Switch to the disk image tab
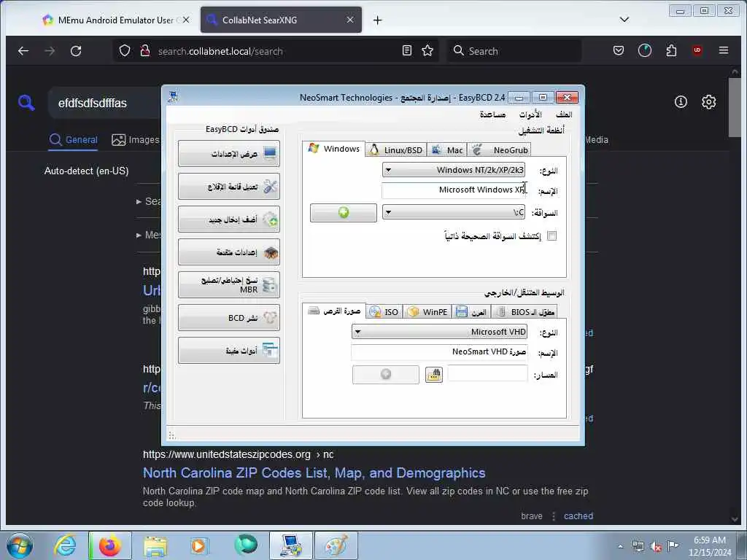The width and height of the screenshot is (747, 560). 334,311
